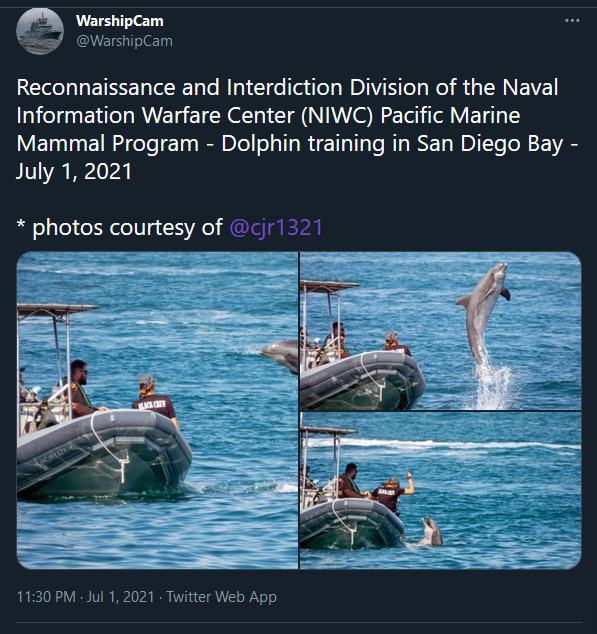Open the three-dot more options menu
The image size is (597, 634).
[x=572, y=21]
